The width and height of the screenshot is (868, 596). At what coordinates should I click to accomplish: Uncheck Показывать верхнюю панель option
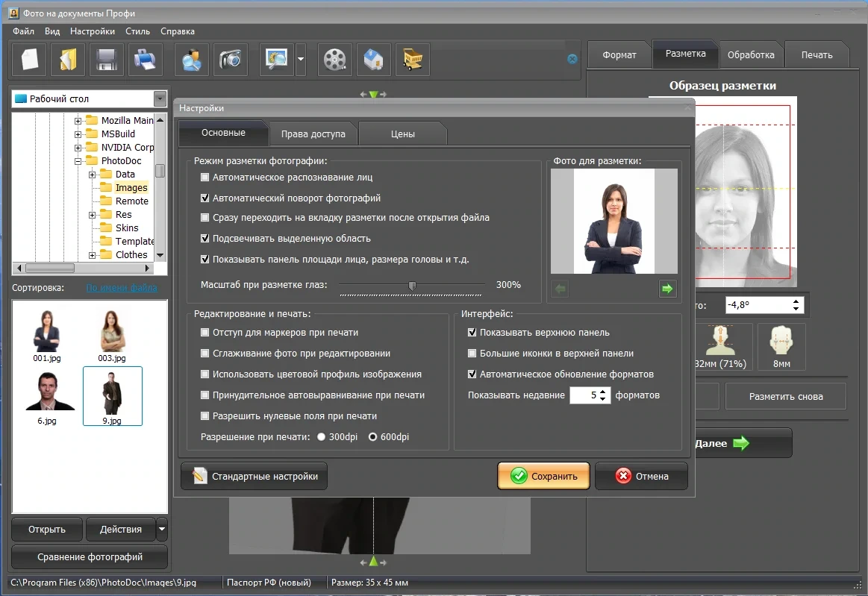pos(472,332)
